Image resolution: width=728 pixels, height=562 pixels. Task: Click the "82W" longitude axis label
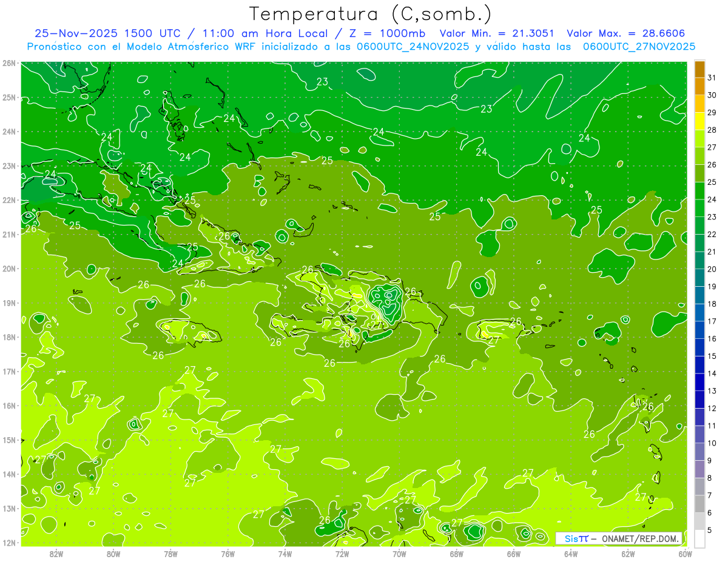tap(56, 553)
